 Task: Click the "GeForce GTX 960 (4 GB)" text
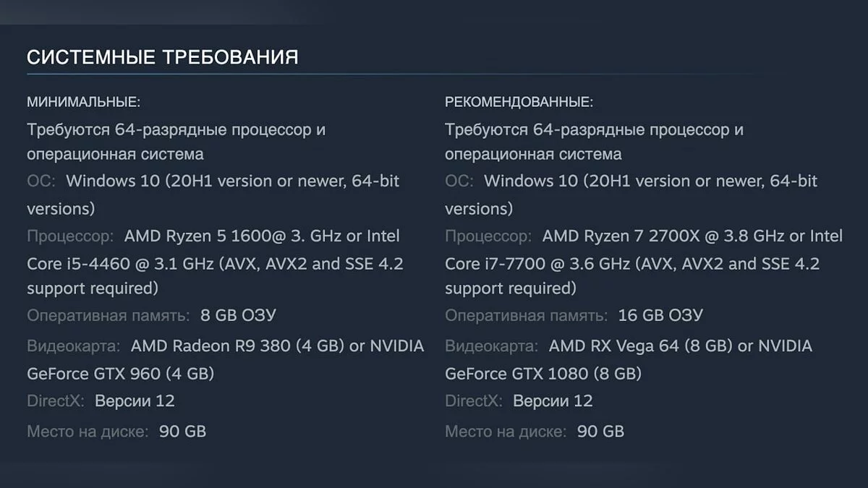[x=120, y=374]
